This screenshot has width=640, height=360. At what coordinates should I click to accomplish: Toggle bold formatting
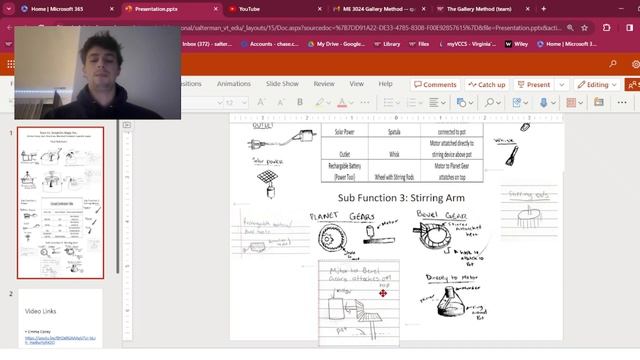click(x=300, y=102)
